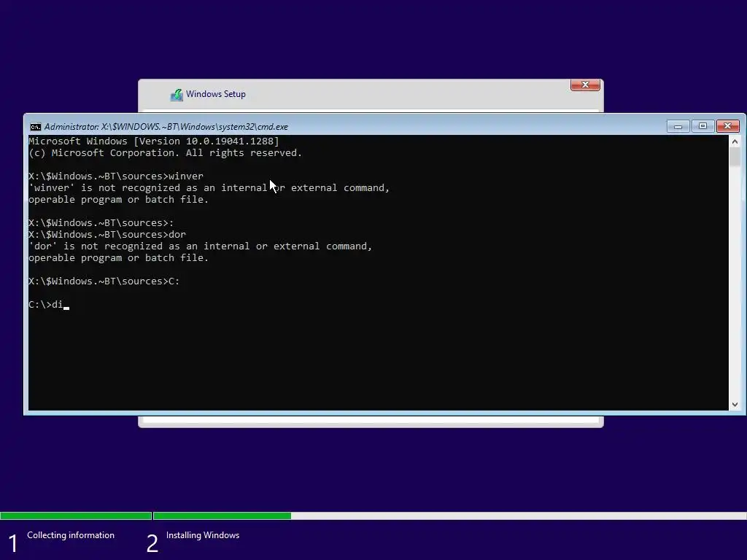Image resolution: width=747 pixels, height=560 pixels.
Task: Click the 'sources>dor' command line
Action: [107, 235]
